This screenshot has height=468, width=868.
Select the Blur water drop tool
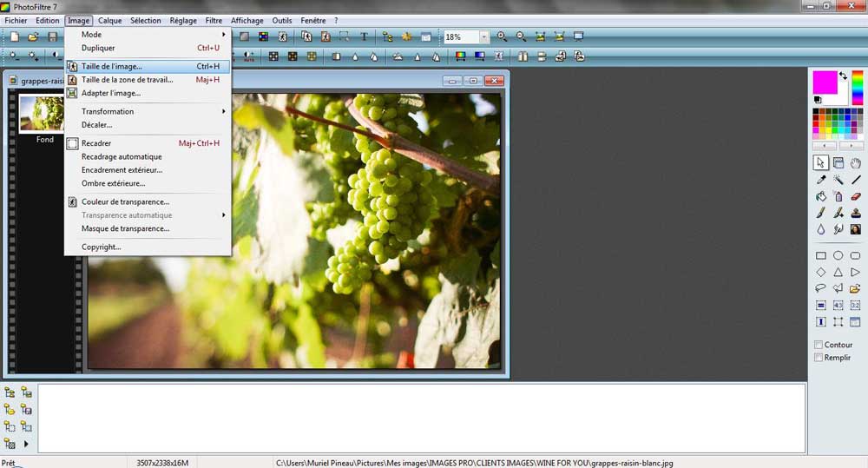pos(821,229)
